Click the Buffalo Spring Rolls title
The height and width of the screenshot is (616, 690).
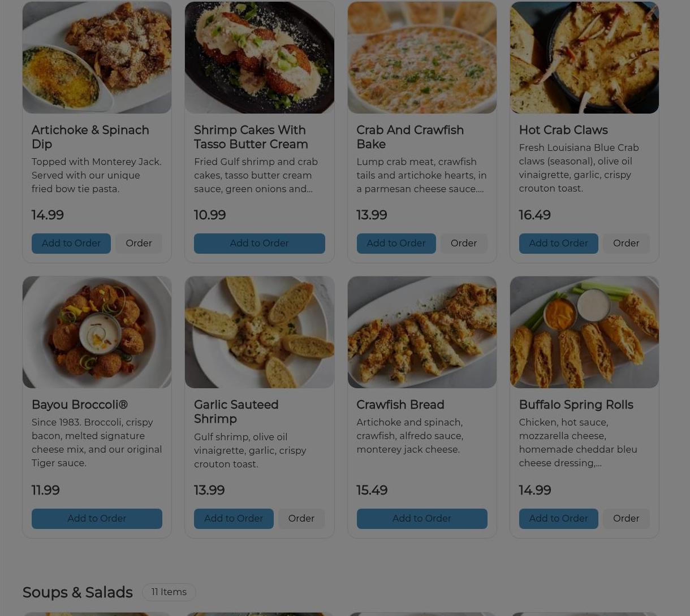576,405
